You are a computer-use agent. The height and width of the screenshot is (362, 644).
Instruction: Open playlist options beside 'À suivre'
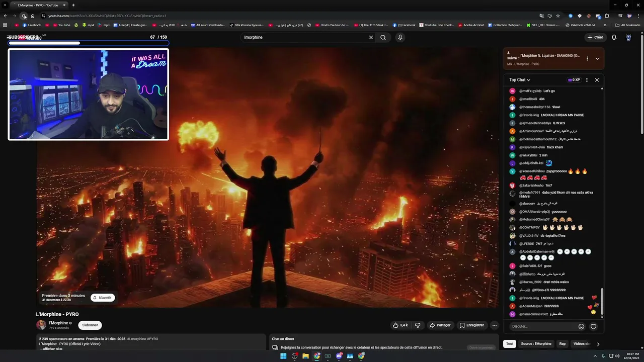point(587,58)
